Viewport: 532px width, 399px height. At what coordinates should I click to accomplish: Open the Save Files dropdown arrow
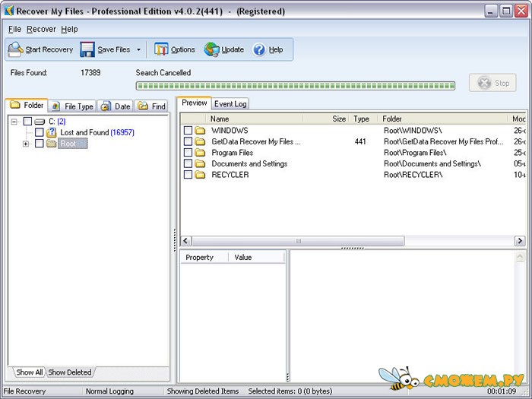tap(139, 50)
